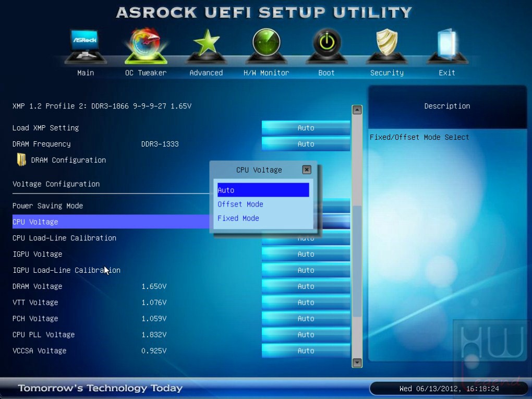Open DRAM Frequency Auto dropdown
The width and height of the screenshot is (532, 399).
pos(306,144)
